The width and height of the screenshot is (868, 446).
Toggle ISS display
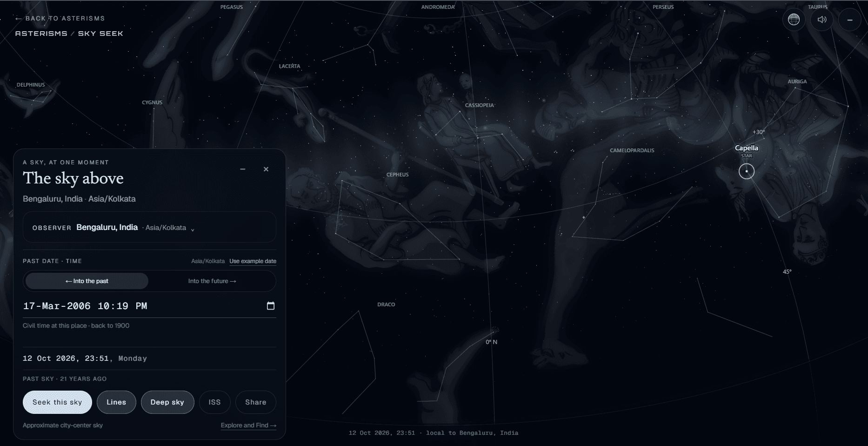(214, 402)
